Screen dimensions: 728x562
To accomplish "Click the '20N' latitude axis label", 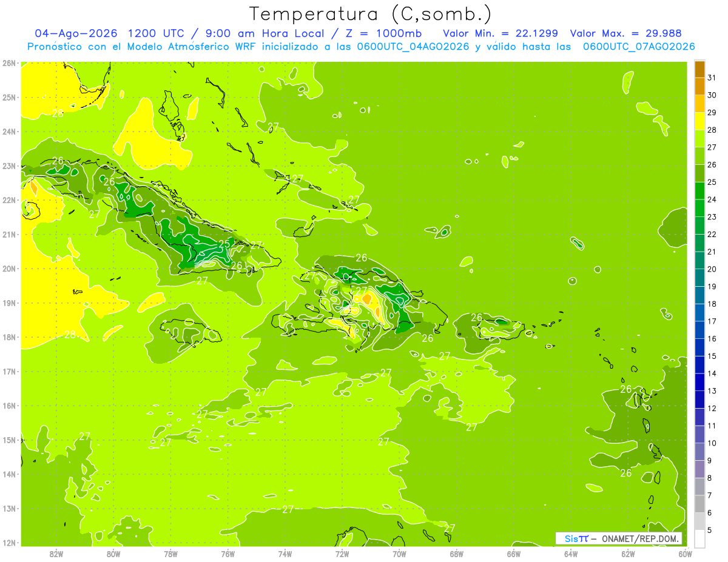I will pyautogui.click(x=8, y=269).
